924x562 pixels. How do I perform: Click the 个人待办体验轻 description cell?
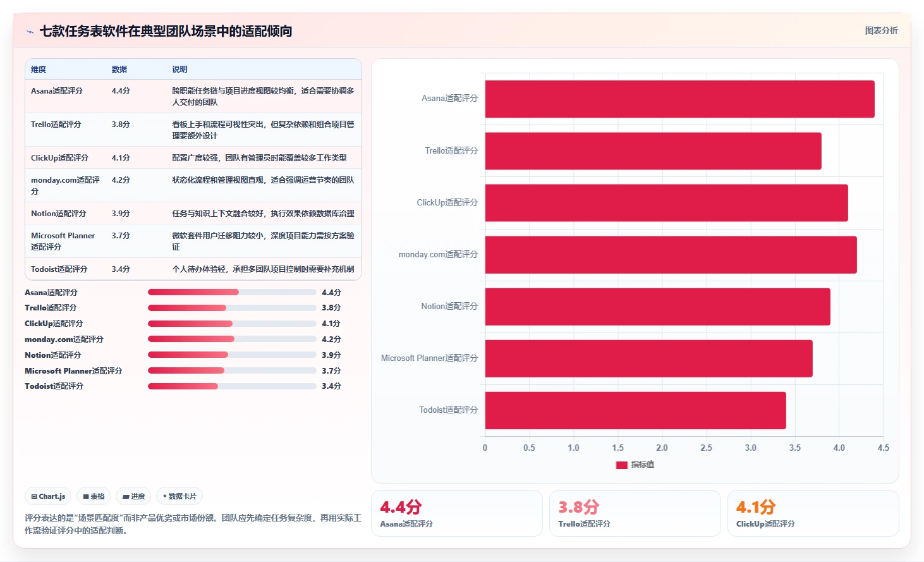tap(263, 269)
